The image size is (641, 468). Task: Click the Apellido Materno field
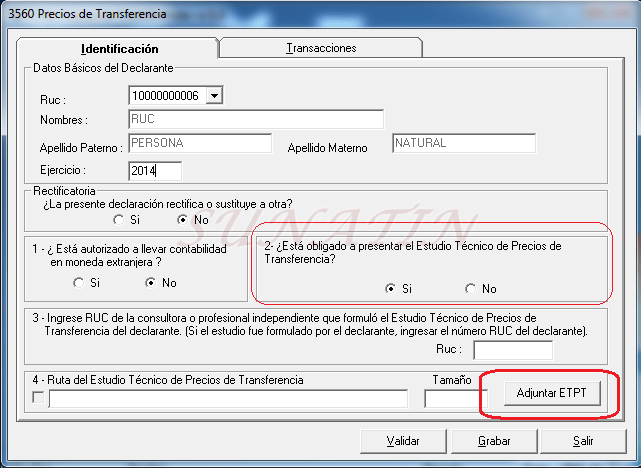(x=463, y=144)
